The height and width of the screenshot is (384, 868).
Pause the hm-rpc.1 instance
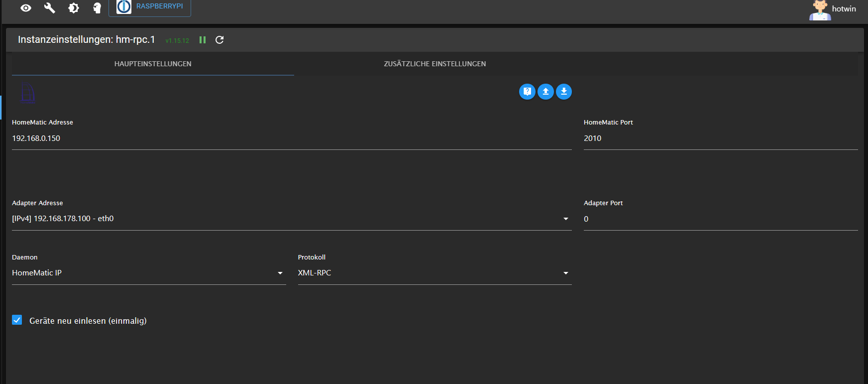point(203,40)
